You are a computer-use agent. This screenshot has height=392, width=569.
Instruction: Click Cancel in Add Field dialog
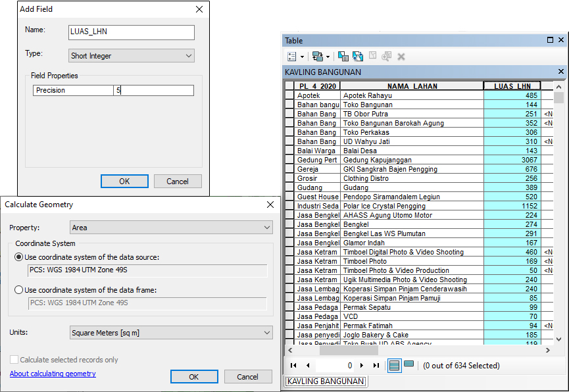(x=178, y=181)
